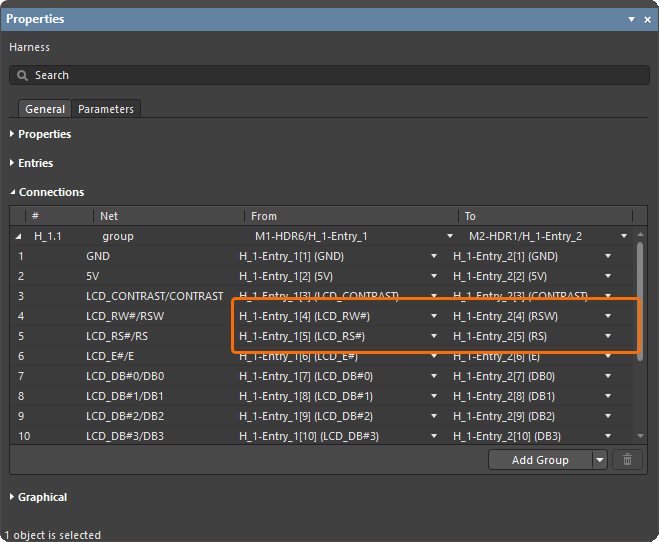The image size is (659, 542).
Task: Open To dropdown for LCD_RS#/RS row
Action: pyautogui.click(x=608, y=336)
